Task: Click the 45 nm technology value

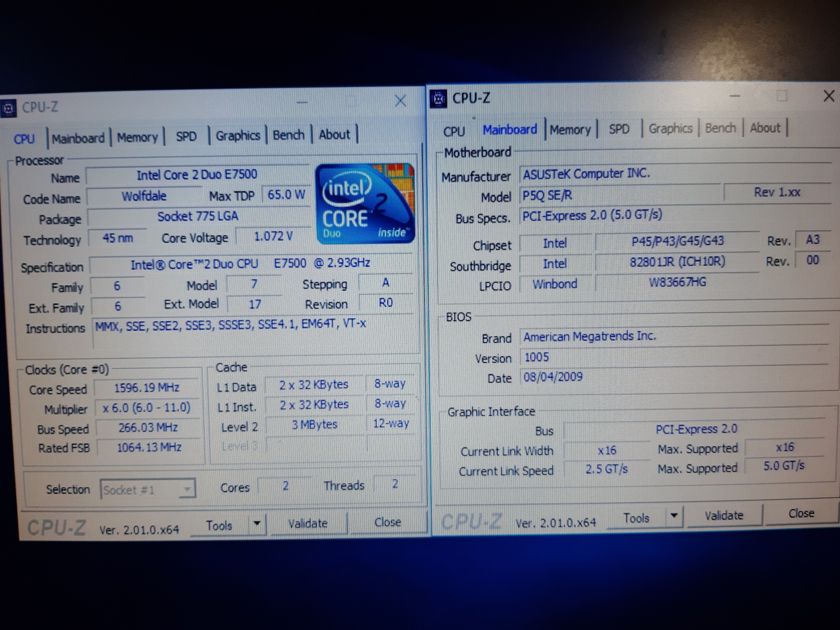Action: 118,238
